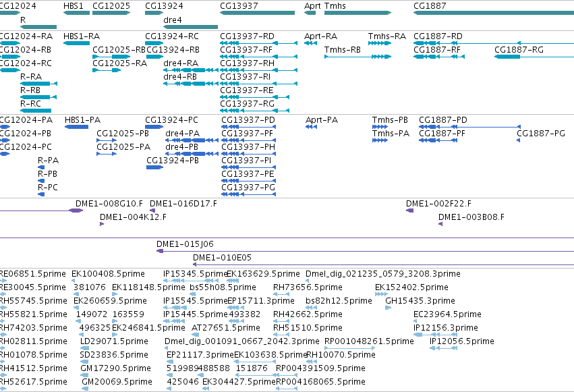574x392 pixels.
Task: Open the CG1887-RD transcript
Action: pyautogui.click(x=438, y=36)
